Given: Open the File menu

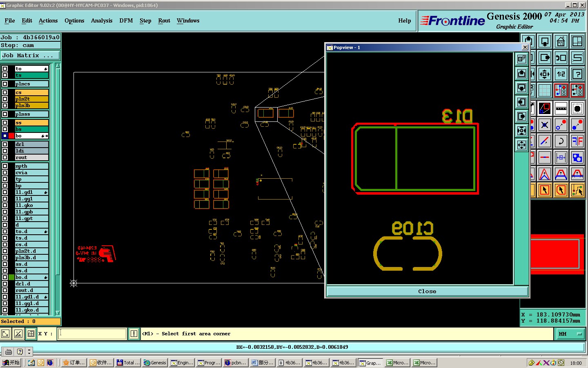Looking at the screenshot, I should point(10,20).
